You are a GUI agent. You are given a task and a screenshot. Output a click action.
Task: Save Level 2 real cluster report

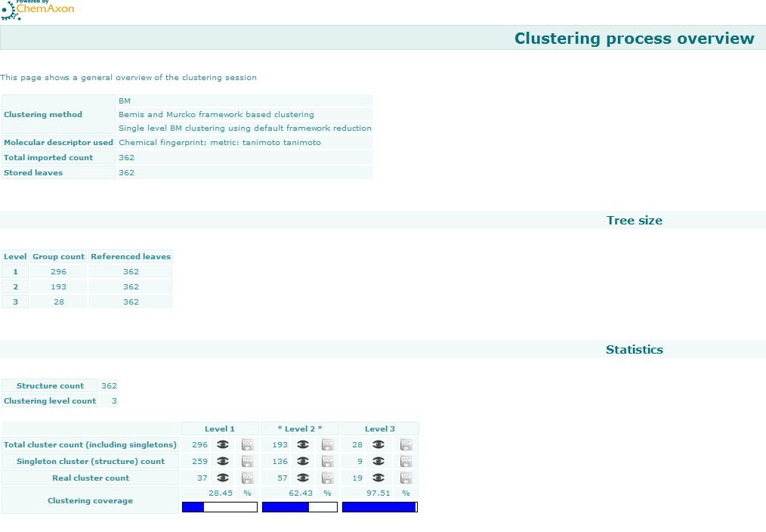pyautogui.click(x=327, y=478)
